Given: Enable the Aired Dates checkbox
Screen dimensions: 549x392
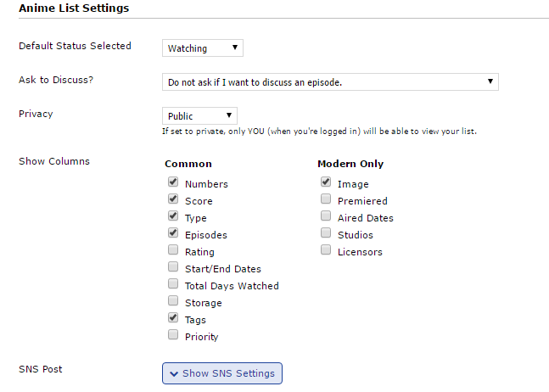Looking at the screenshot, I should 326,216.
